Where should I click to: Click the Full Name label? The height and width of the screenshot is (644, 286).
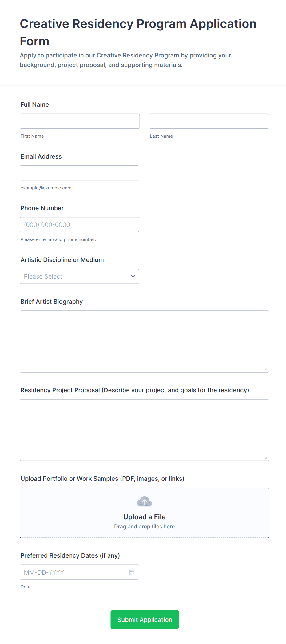click(x=35, y=105)
